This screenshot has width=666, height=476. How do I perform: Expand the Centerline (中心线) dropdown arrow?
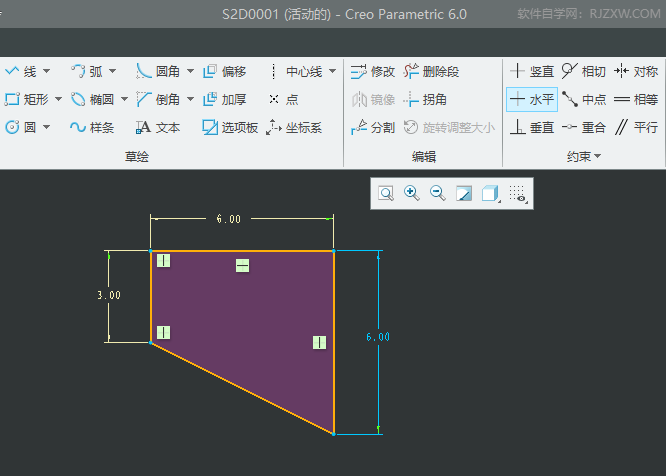(x=332, y=71)
